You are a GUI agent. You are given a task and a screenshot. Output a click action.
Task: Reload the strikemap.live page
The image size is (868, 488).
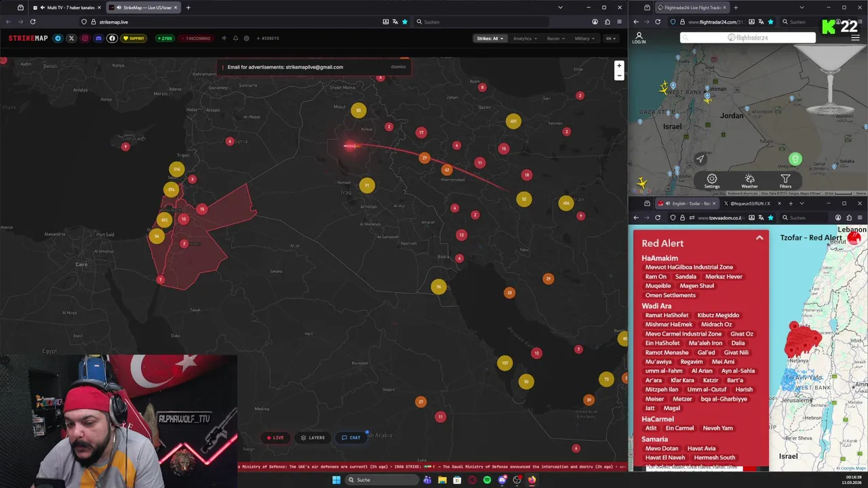point(33,22)
